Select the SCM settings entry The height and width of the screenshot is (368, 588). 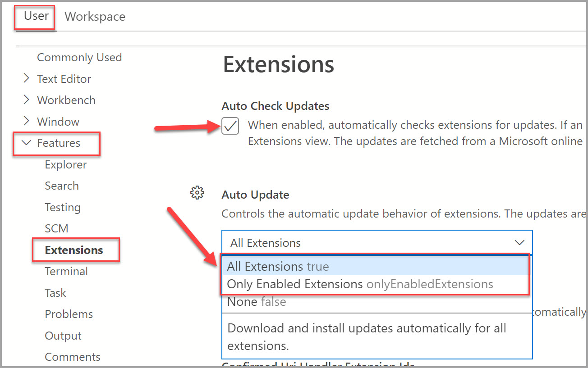click(57, 229)
